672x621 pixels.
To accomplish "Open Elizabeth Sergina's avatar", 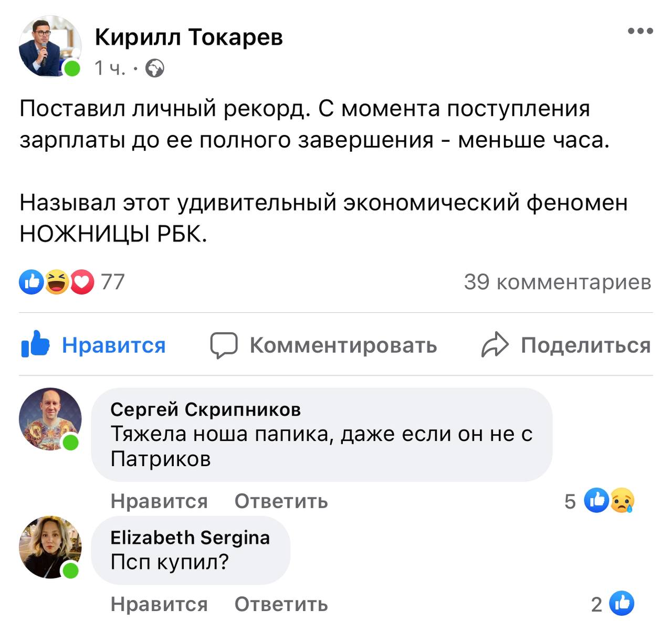I will (x=50, y=548).
